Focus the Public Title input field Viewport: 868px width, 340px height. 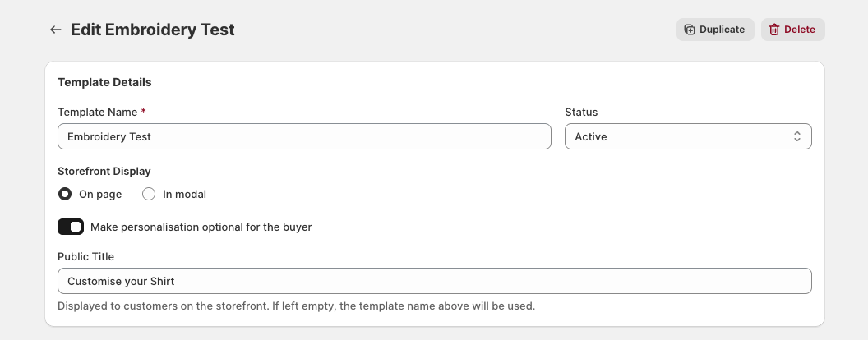(435, 282)
